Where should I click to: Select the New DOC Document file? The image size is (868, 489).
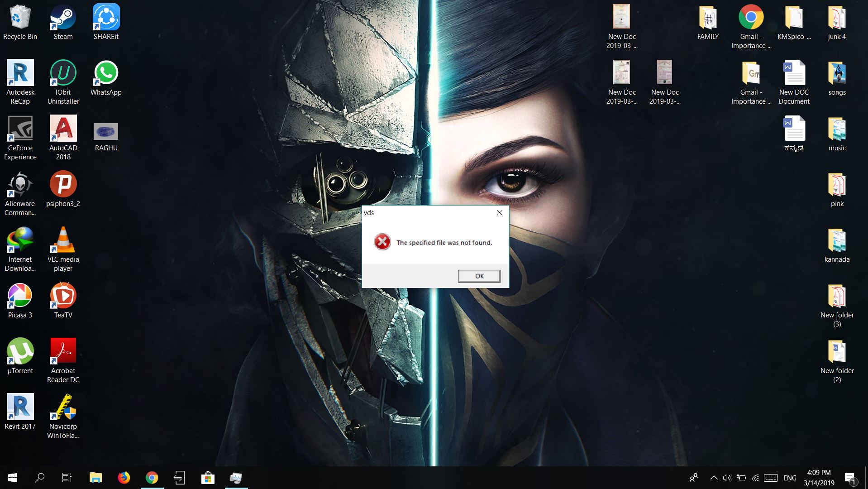794,82
